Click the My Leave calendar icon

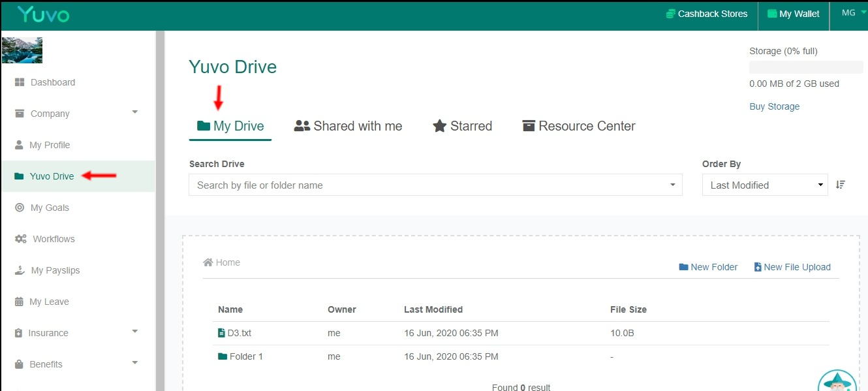pyautogui.click(x=18, y=302)
